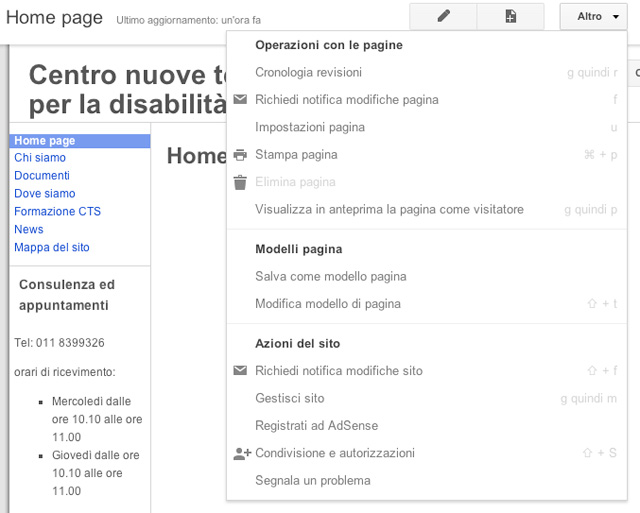Click the trash icon beside Elimina pagina
This screenshot has width=640, height=513.
[x=240, y=182]
